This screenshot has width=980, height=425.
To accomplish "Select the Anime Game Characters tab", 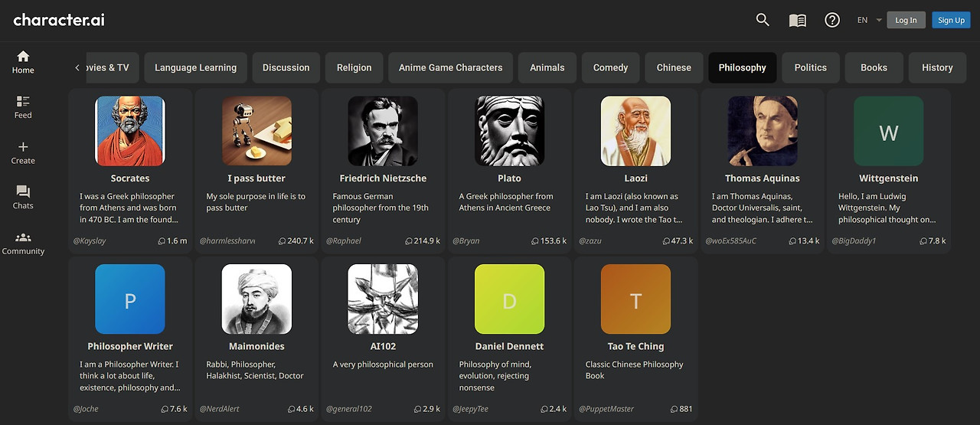I will tap(450, 67).
